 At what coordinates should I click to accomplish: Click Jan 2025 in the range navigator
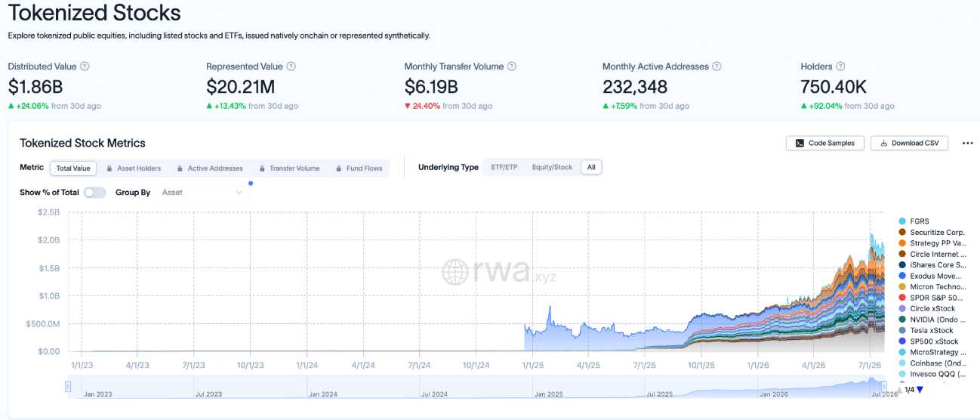550,394
